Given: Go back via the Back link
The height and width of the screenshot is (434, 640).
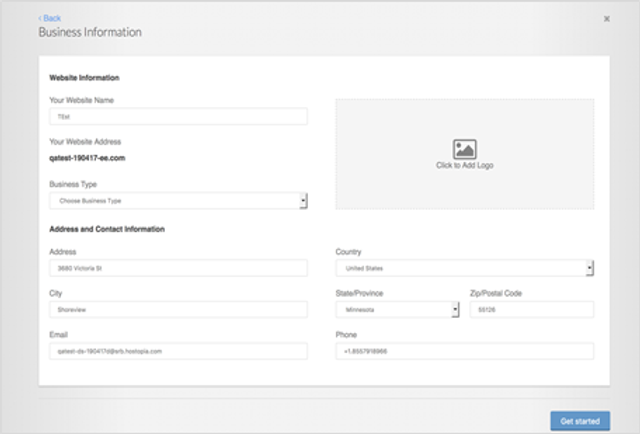Looking at the screenshot, I should pos(49,18).
